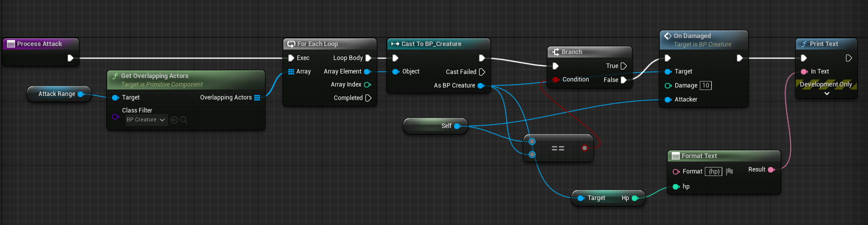Image resolution: width=868 pixels, height=225 pixels.
Task: Click the Completed pin on For Each Loop
Action: (x=368, y=98)
